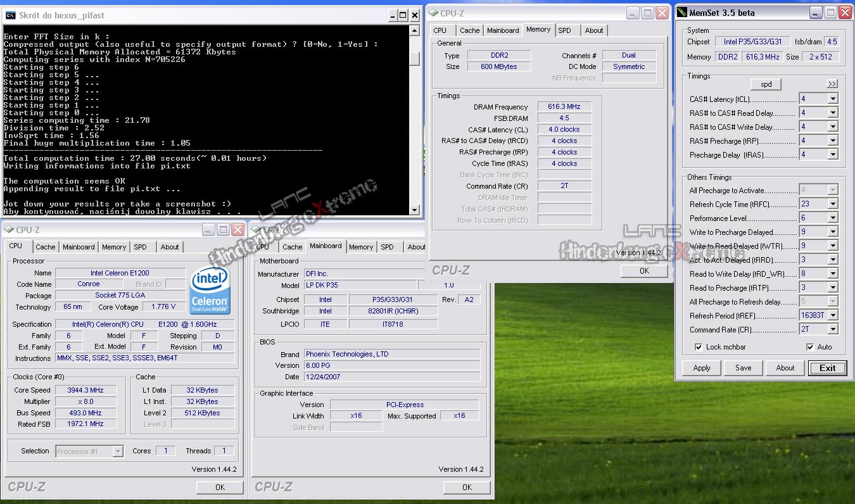Click OK in the CPU-Z Memory window
Image resolution: width=855 pixels, height=504 pixels.
click(644, 271)
